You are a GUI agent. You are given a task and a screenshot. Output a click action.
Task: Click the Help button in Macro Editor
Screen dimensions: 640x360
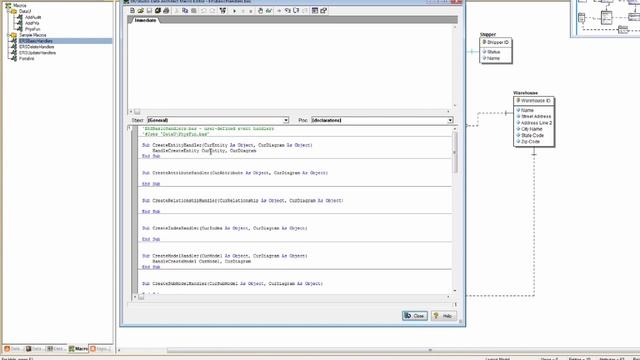(444, 316)
